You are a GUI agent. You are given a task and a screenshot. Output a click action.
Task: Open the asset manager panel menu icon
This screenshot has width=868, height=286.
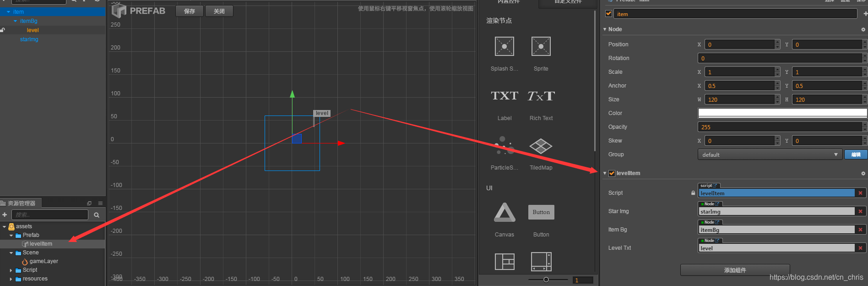tap(100, 203)
